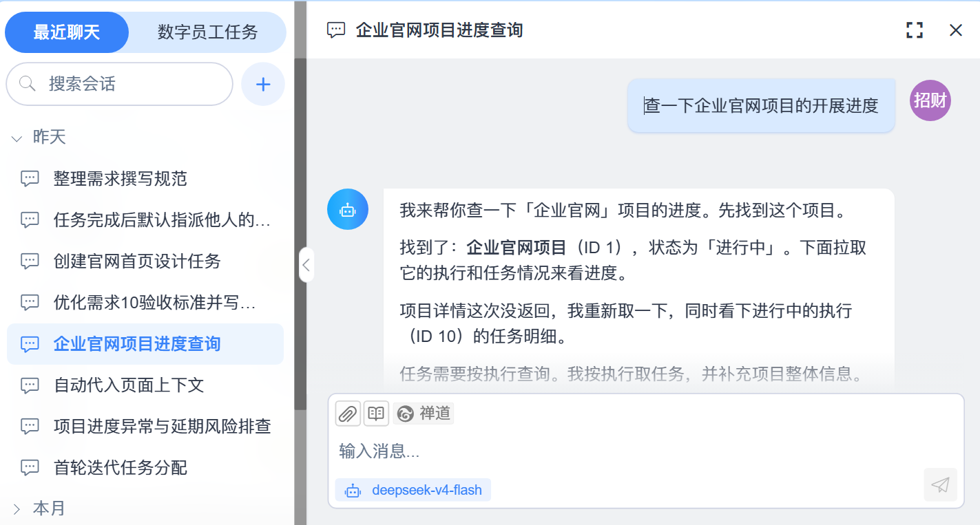Toggle fullscreen with the expand icon
The width and height of the screenshot is (980, 525).
[915, 30]
